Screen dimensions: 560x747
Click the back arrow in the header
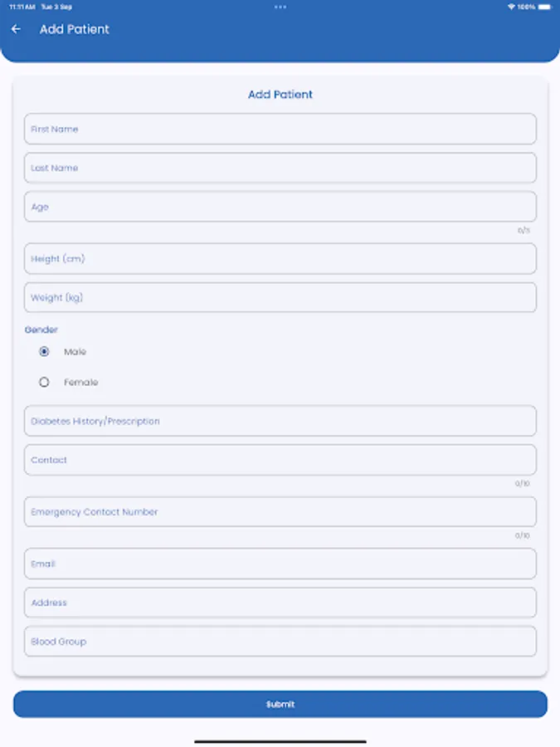pyautogui.click(x=16, y=29)
